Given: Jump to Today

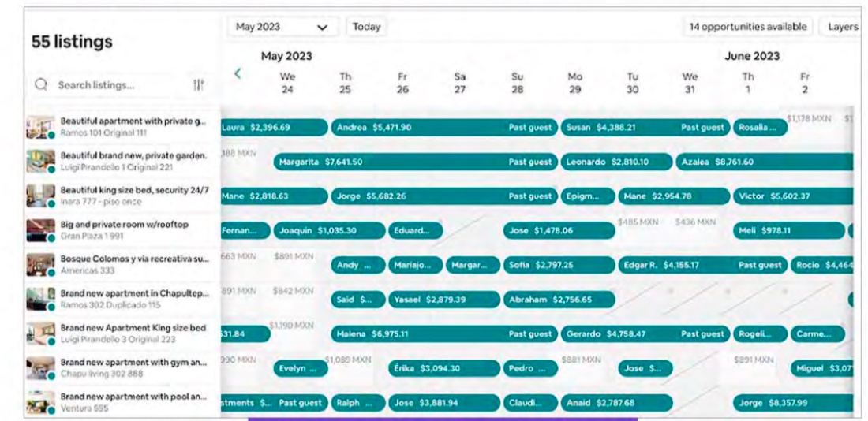Looking at the screenshot, I should pyautogui.click(x=366, y=27).
